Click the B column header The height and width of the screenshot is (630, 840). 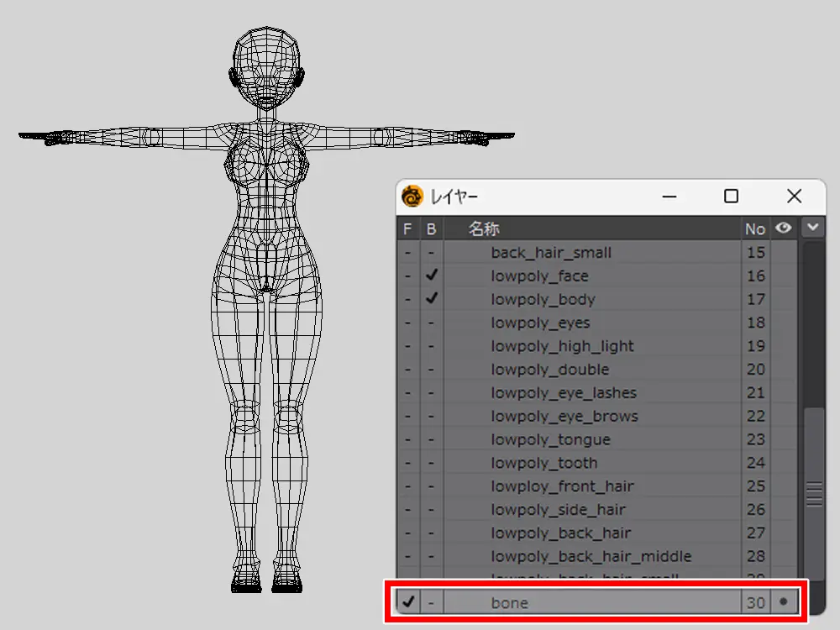tap(432, 228)
